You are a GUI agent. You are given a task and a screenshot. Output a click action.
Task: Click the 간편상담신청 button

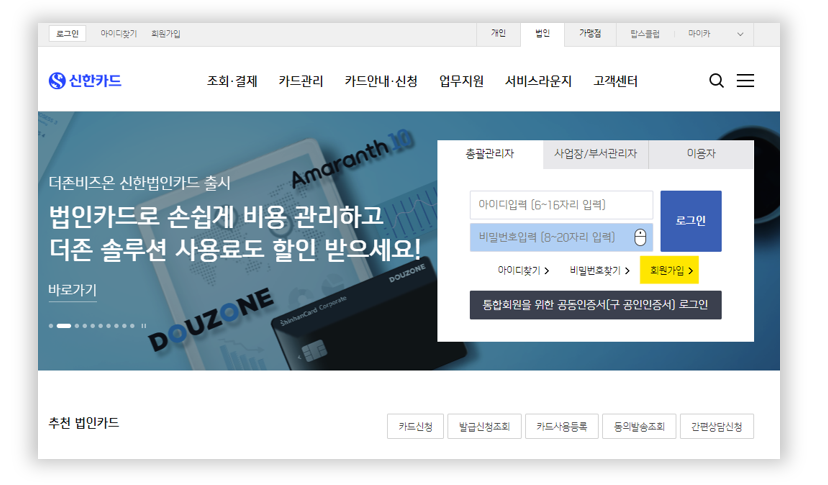[717, 426]
